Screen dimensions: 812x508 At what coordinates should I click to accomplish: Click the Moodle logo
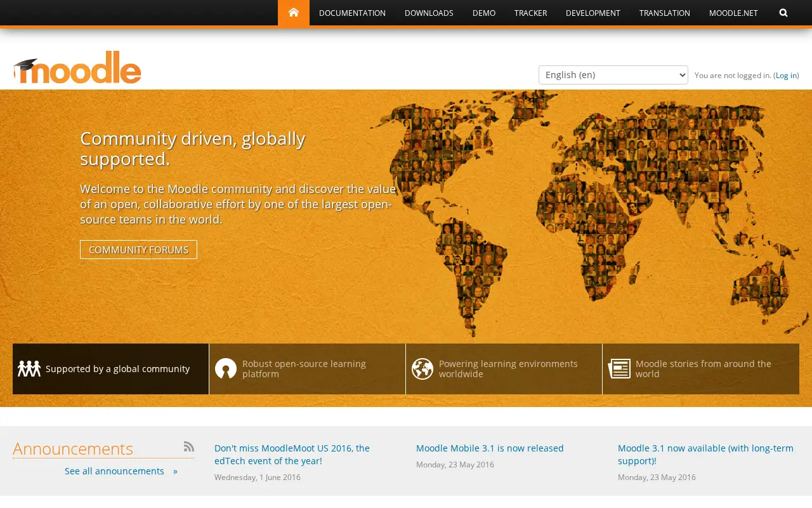pos(77,67)
